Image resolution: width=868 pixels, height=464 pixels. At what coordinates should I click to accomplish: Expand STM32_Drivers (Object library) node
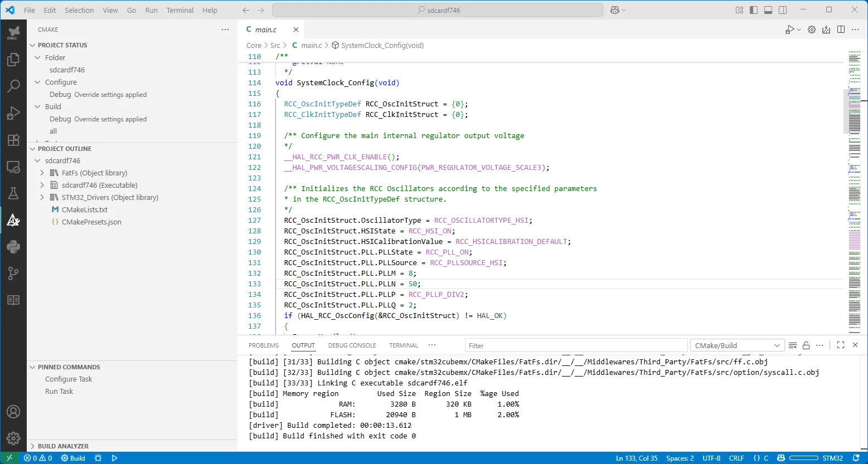42,197
